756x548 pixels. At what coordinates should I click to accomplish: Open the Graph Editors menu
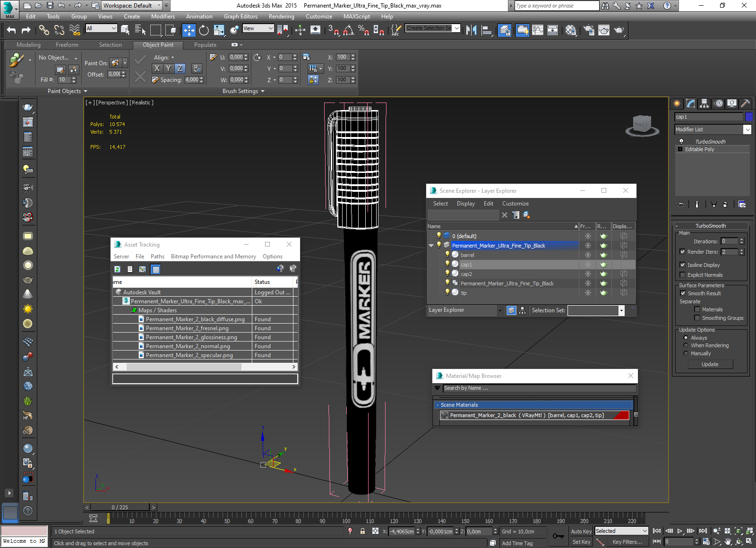pyautogui.click(x=241, y=17)
